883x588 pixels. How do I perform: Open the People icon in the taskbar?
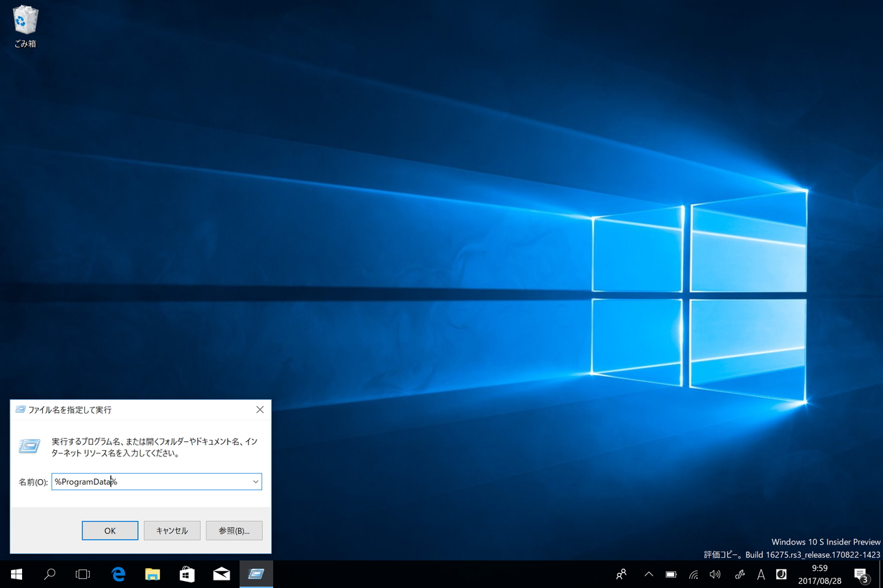622,574
